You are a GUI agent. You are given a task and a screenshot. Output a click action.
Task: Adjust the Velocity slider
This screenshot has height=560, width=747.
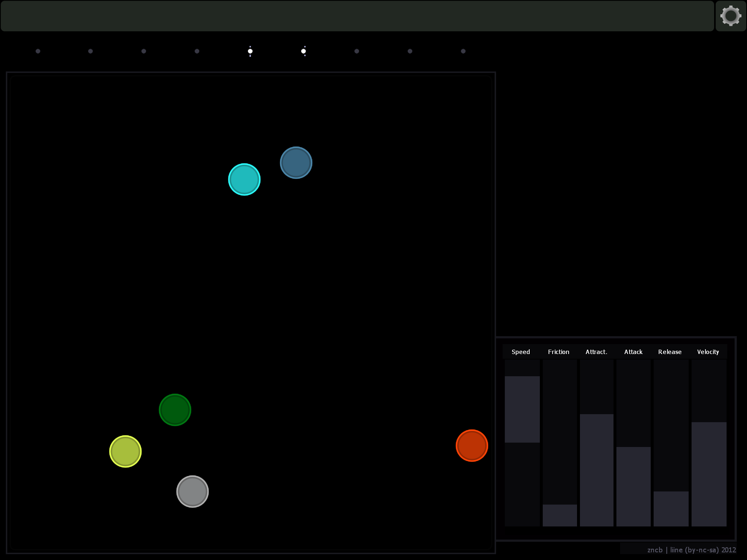coord(709,443)
